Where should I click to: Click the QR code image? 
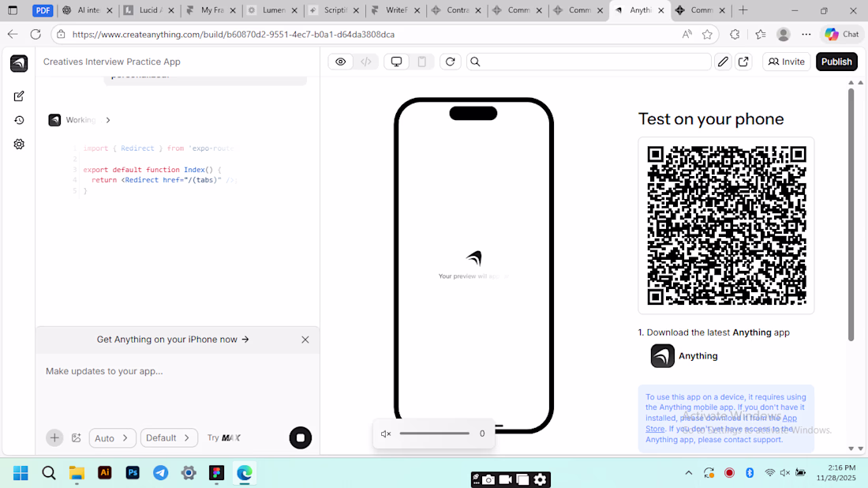726,226
